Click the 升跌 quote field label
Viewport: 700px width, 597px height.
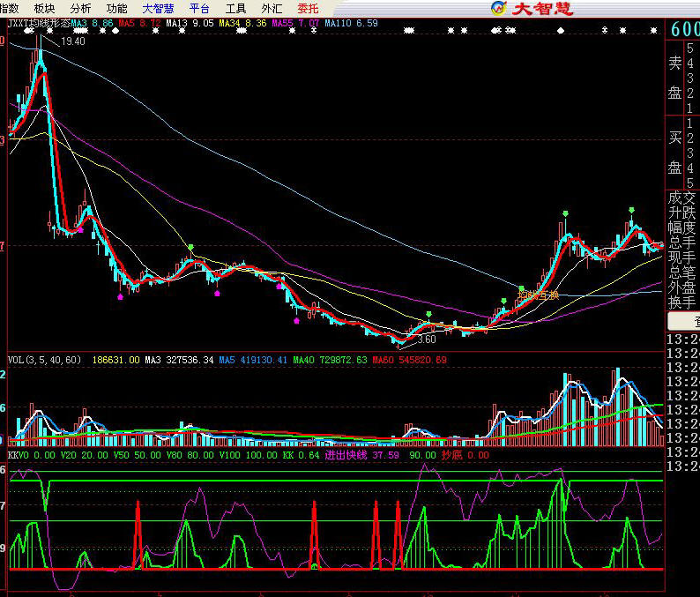[x=681, y=213]
